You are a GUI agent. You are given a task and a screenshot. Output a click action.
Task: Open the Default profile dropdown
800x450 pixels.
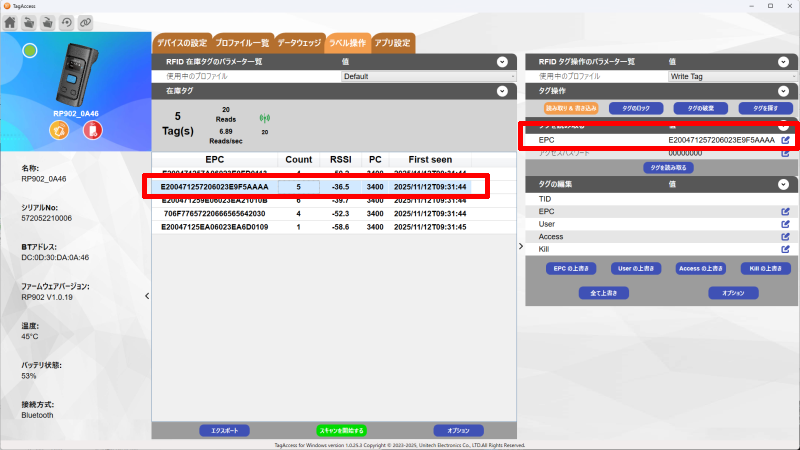point(429,76)
